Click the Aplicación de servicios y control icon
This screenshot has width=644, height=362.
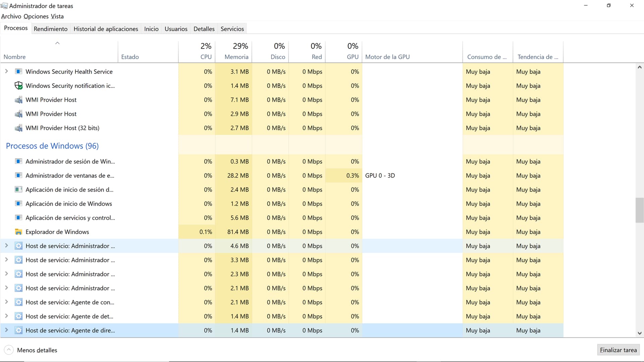pyautogui.click(x=19, y=218)
